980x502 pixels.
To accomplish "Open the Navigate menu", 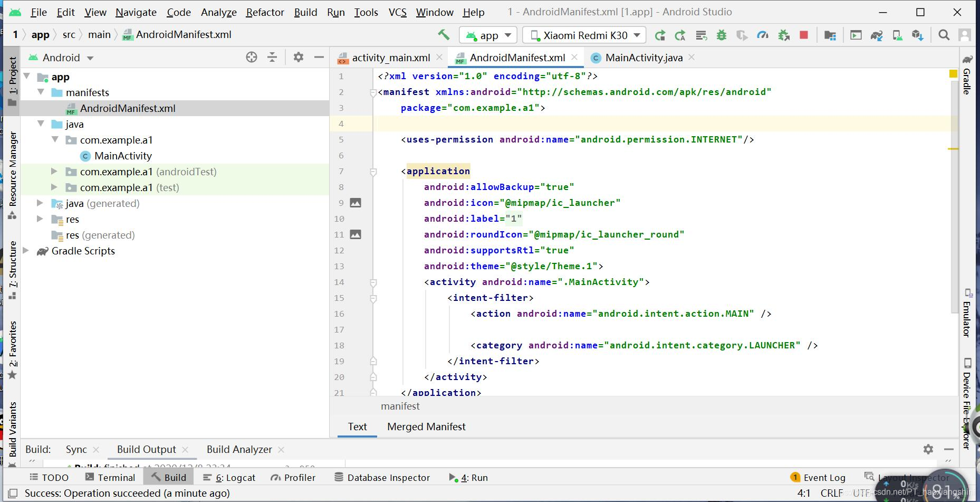I will [x=136, y=12].
